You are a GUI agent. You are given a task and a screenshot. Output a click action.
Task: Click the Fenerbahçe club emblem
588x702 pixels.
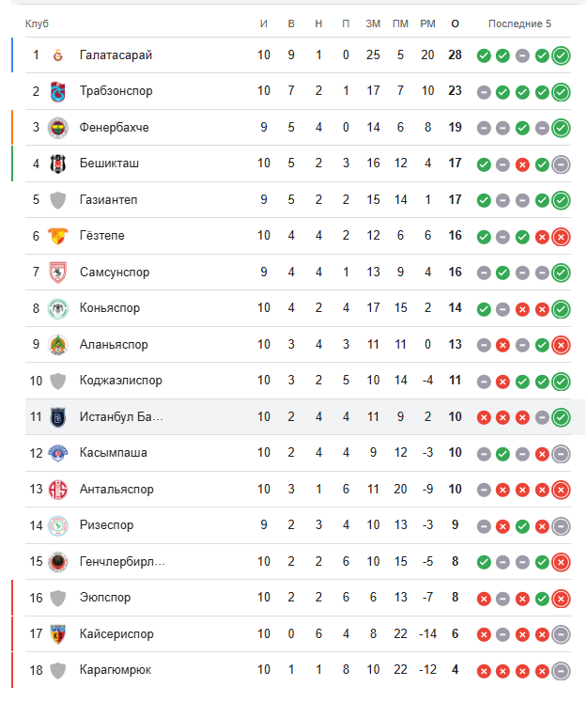coord(58,128)
